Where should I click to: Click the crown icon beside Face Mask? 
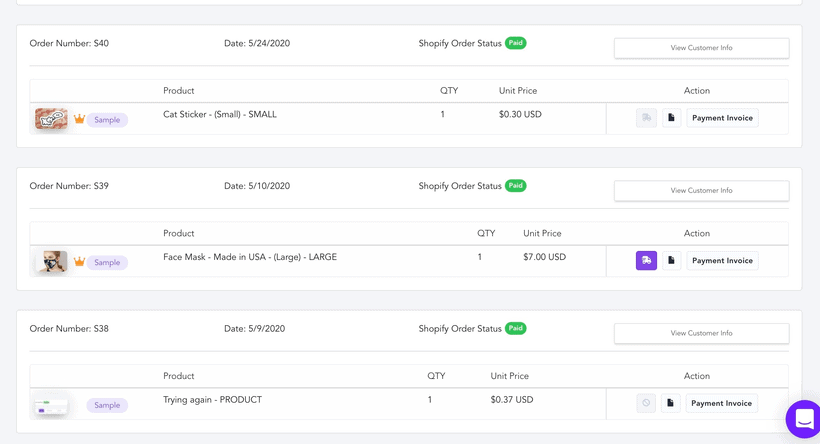click(79, 261)
